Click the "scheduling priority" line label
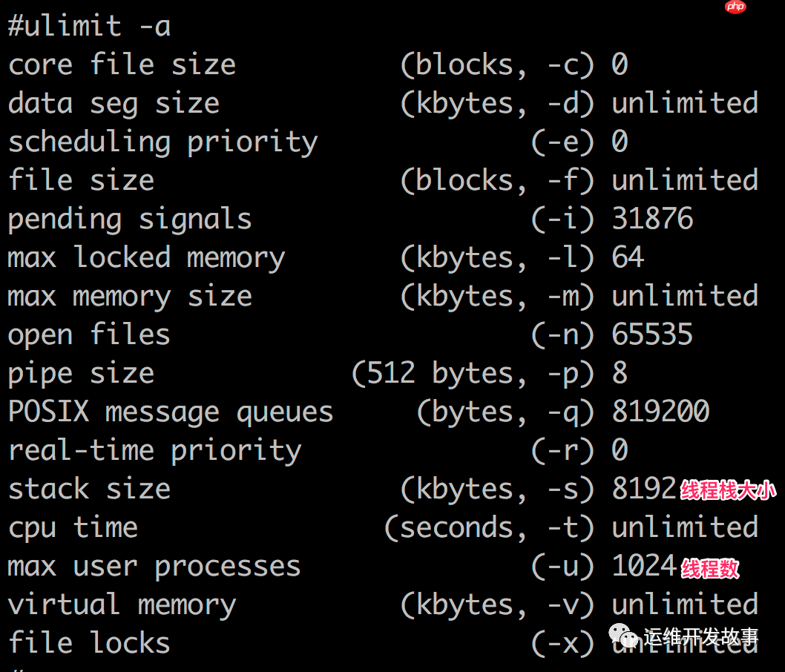 click(x=162, y=142)
